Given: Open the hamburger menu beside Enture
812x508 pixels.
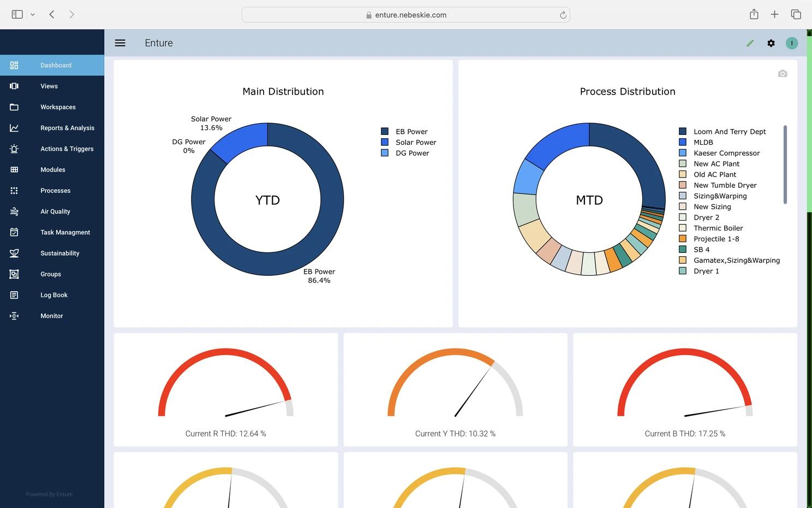Looking at the screenshot, I should (120, 43).
